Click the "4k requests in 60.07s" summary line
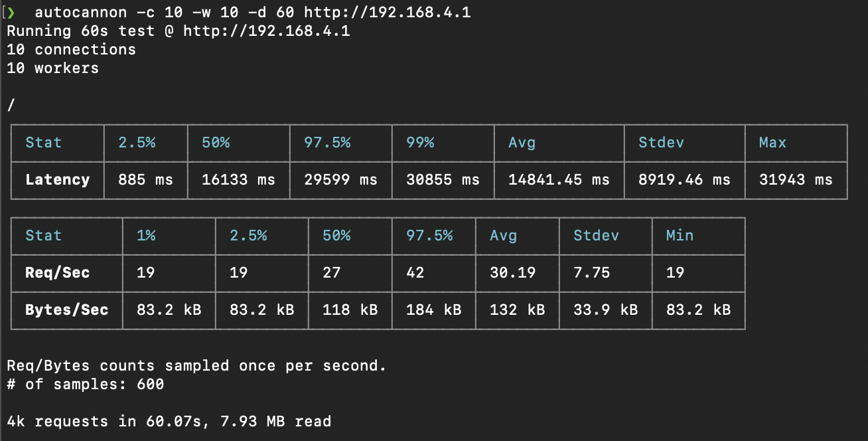Image resolution: width=868 pixels, height=441 pixels. 169,422
